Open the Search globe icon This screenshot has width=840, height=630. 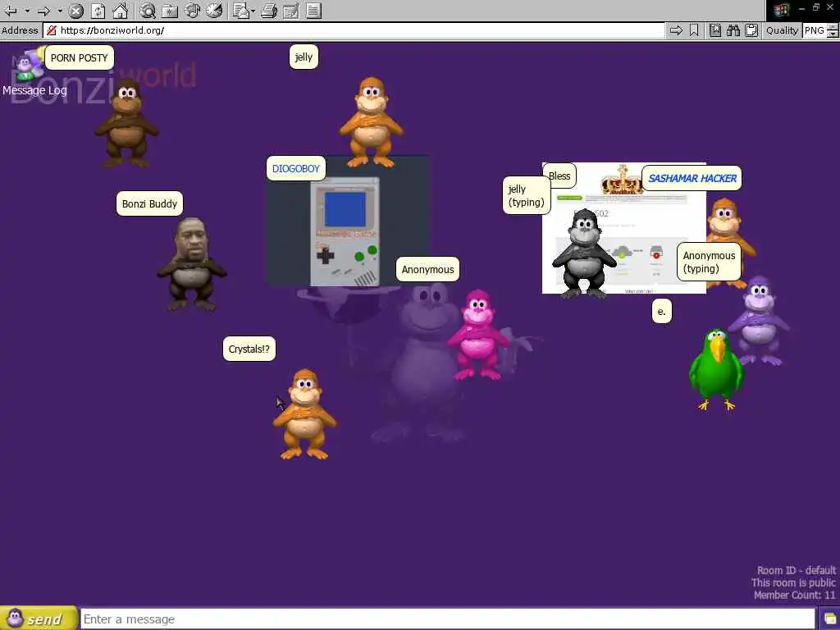(148, 10)
